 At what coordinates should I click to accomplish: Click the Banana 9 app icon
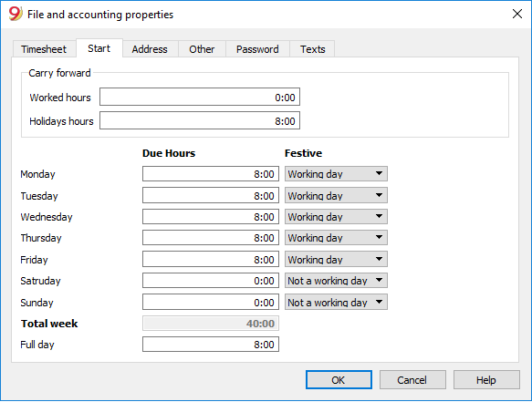click(x=15, y=14)
